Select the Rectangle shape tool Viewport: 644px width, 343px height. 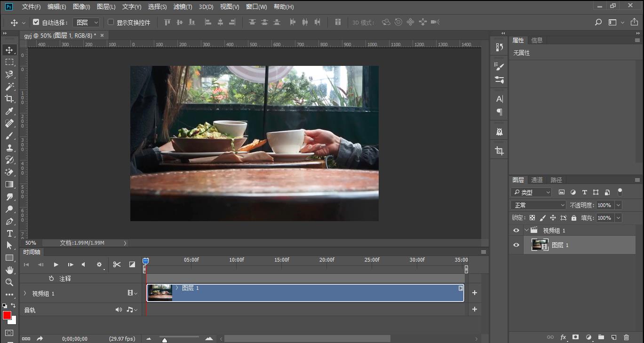coord(9,258)
